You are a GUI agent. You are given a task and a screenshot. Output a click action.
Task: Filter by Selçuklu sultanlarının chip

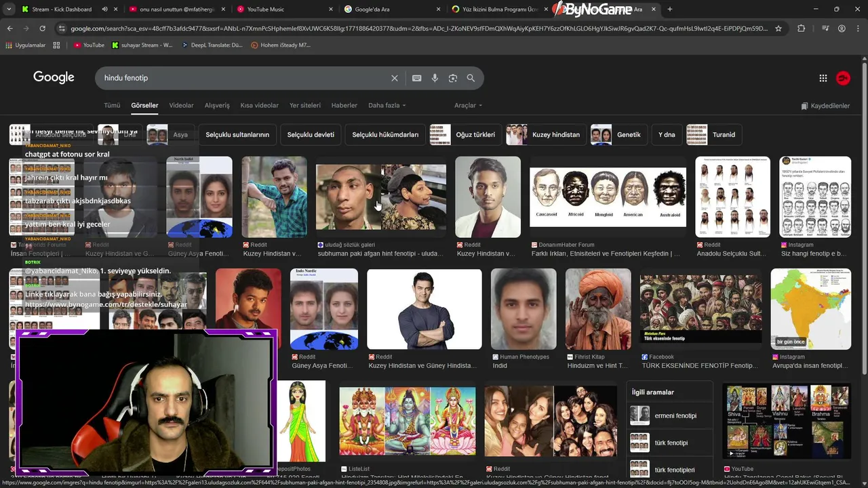tap(237, 134)
